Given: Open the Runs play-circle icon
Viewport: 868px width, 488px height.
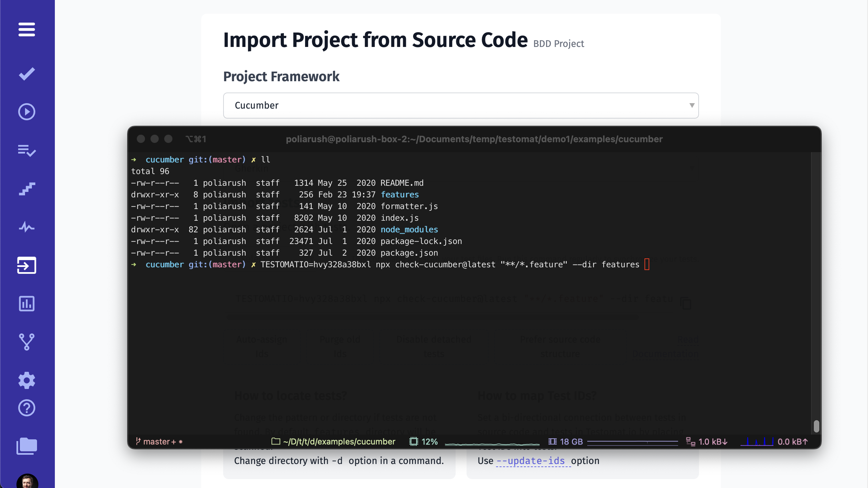Looking at the screenshot, I should (27, 112).
